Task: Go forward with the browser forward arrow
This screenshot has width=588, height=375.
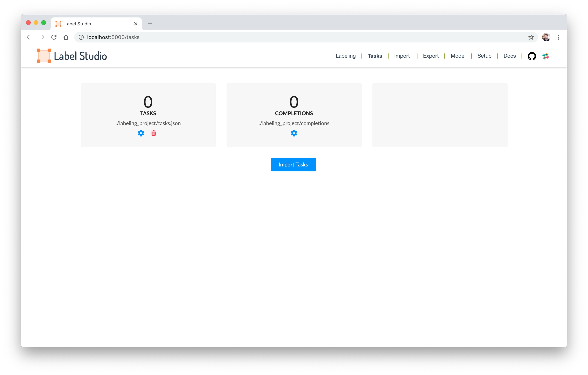Action: (42, 37)
